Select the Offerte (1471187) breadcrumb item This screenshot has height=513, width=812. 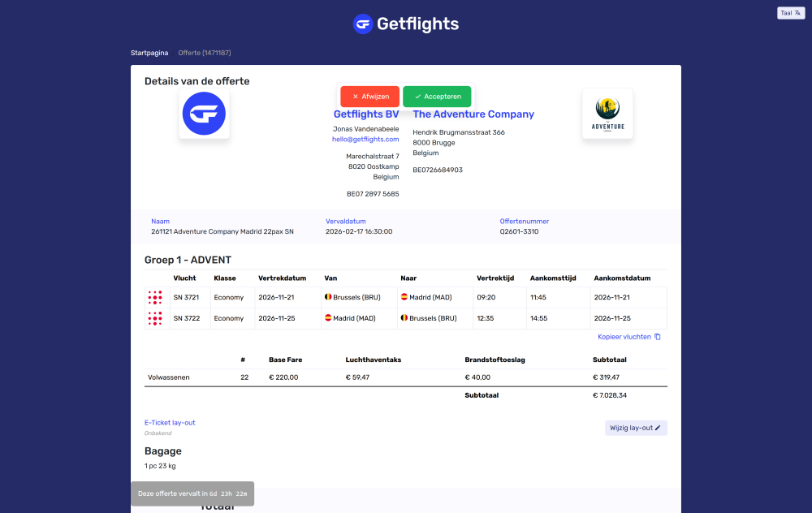(x=203, y=52)
